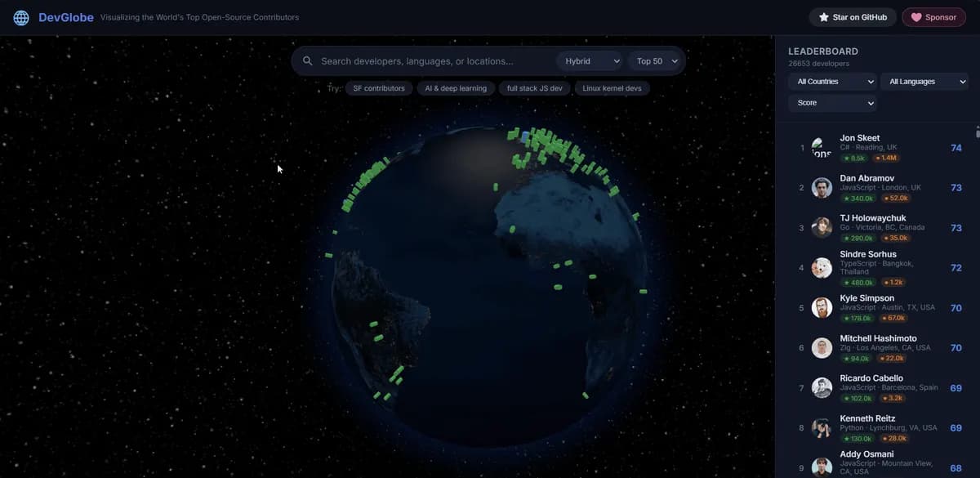Select Mitchell Hashimoto in the leaderboard
The width and height of the screenshot is (980, 478).
[876, 348]
